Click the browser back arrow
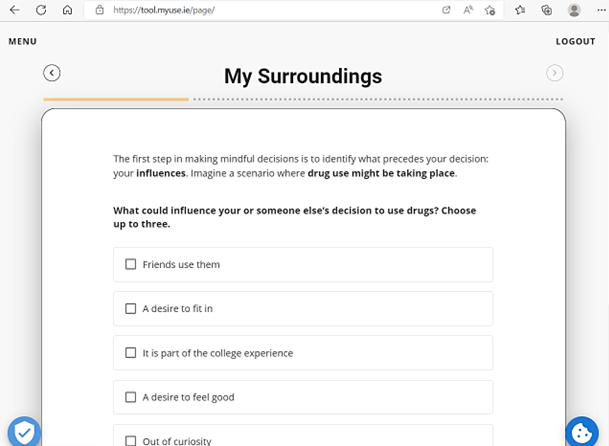The image size is (609, 446). coord(14,10)
